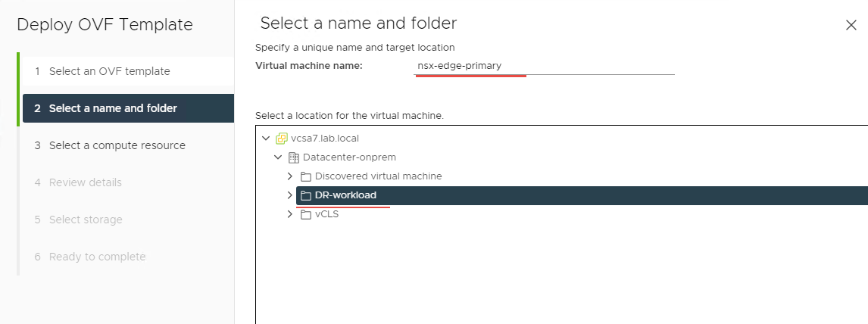868x324 pixels.
Task: Click step 4 Review details
Action: 85,182
